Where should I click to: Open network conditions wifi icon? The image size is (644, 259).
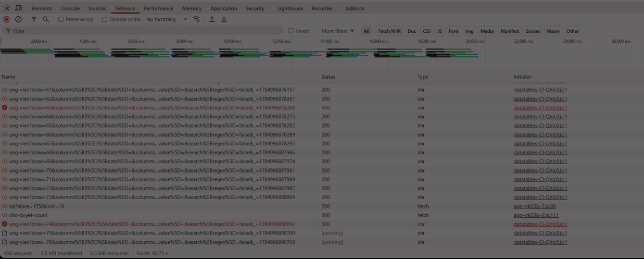click(x=196, y=19)
